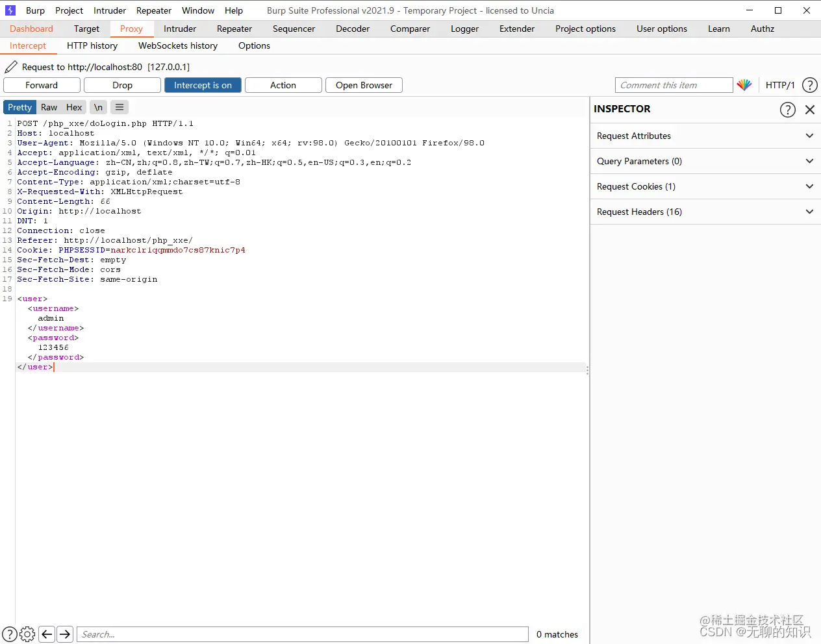Forward the intercepted request

42,85
